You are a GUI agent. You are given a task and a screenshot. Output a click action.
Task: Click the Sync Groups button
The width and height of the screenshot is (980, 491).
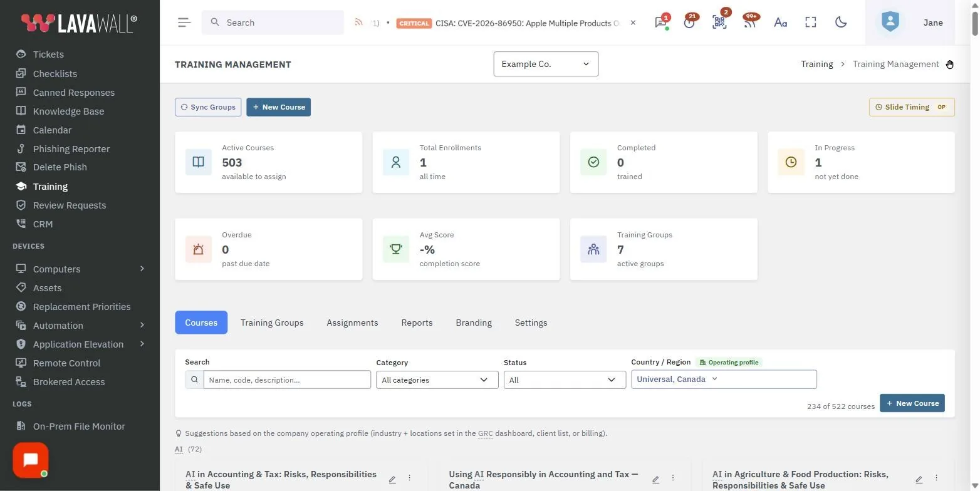tap(208, 107)
